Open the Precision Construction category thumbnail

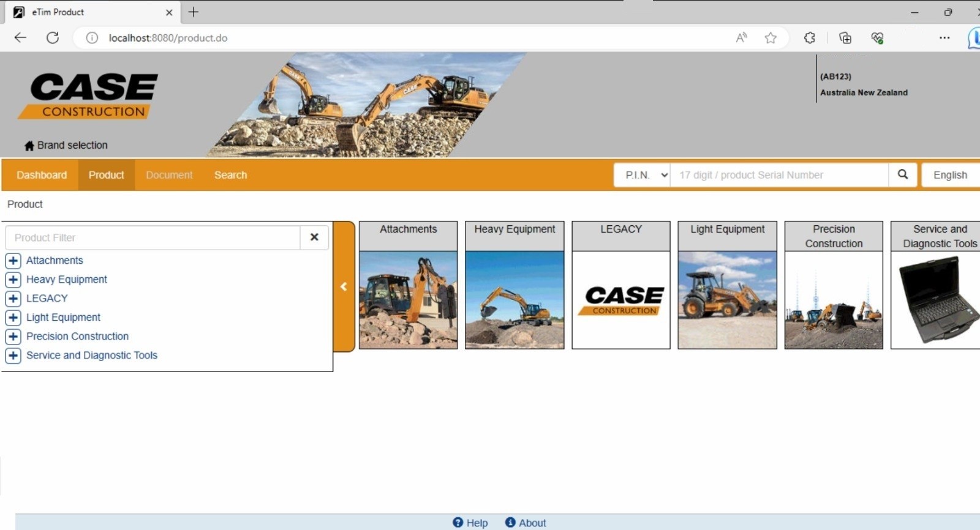click(834, 300)
